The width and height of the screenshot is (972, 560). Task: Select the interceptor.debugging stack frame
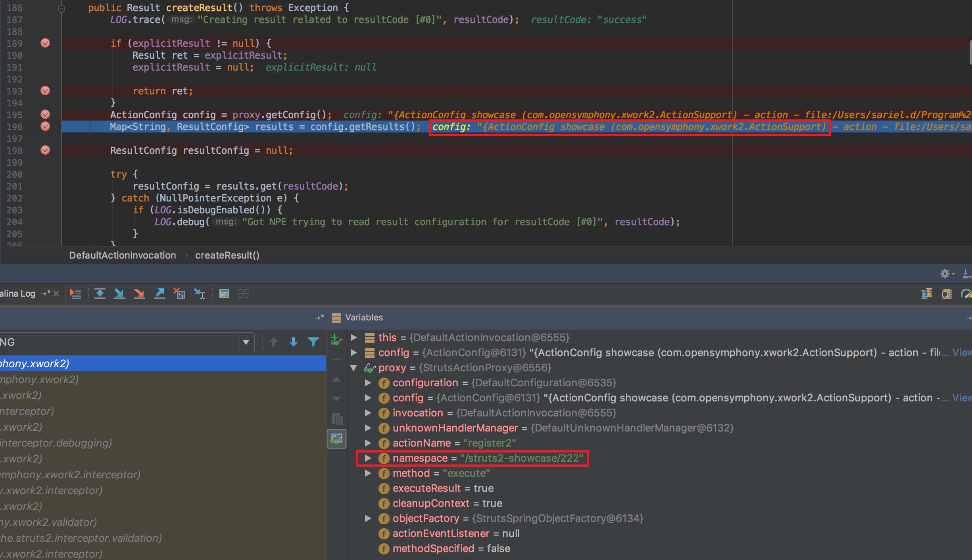click(163, 443)
